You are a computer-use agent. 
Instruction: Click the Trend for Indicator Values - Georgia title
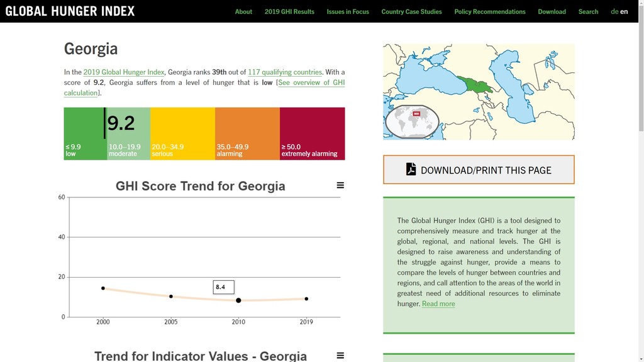[x=201, y=356]
